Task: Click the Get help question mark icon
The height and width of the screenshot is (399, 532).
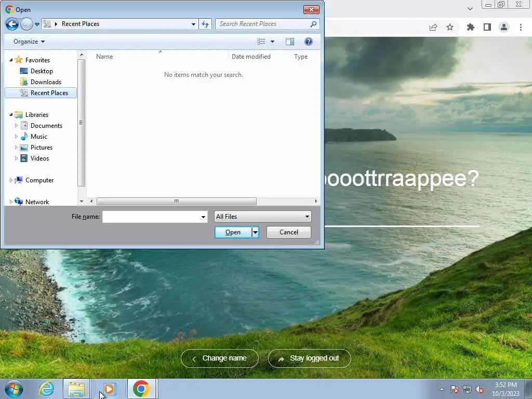Action: point(309,42)
